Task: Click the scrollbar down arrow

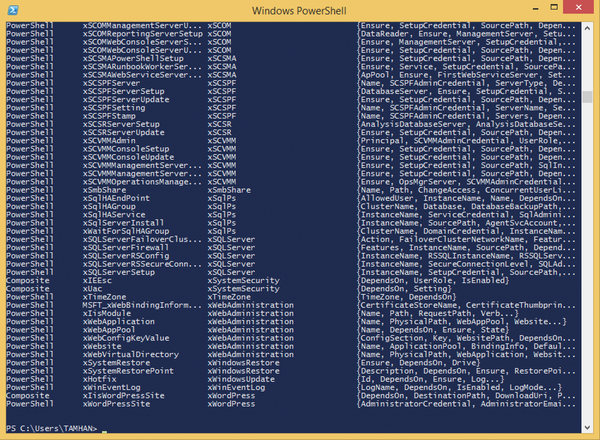Action: coord(587,427)
